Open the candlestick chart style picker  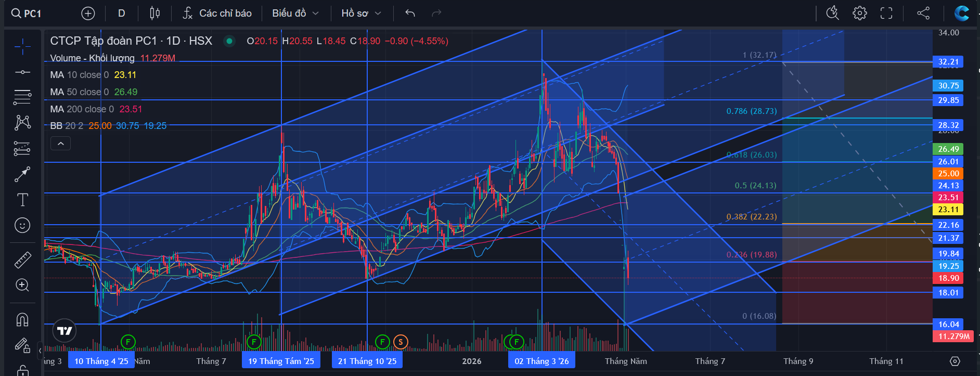[154, 14]
